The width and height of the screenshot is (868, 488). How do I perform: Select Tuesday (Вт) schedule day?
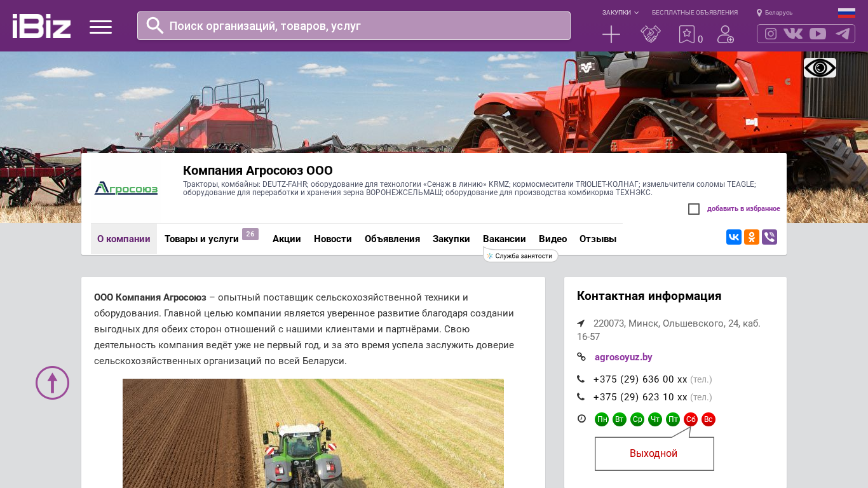[x=620, y=419]
